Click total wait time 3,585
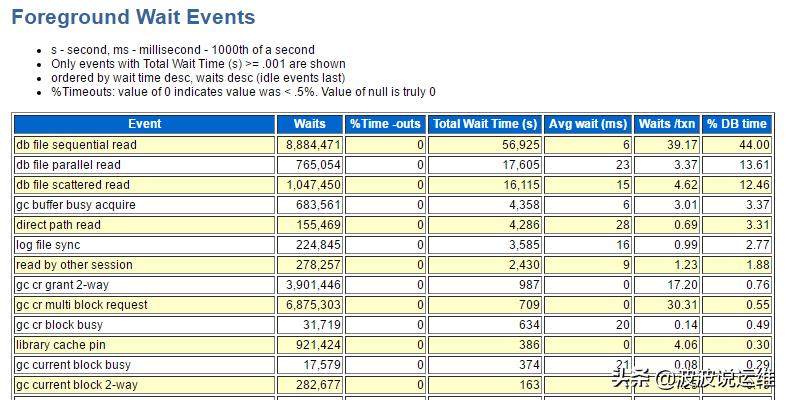This screenshot has height=400, width=787. pyautogui.click(x=524, y=245)
